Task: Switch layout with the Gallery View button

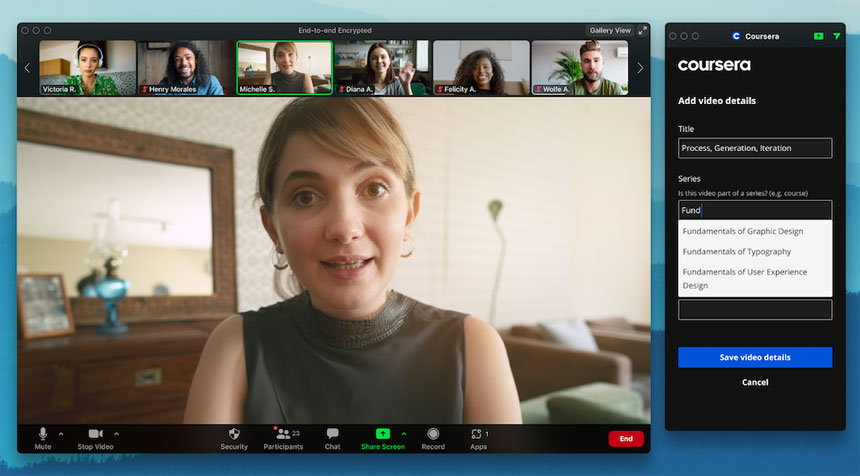Action: (609, 30)
